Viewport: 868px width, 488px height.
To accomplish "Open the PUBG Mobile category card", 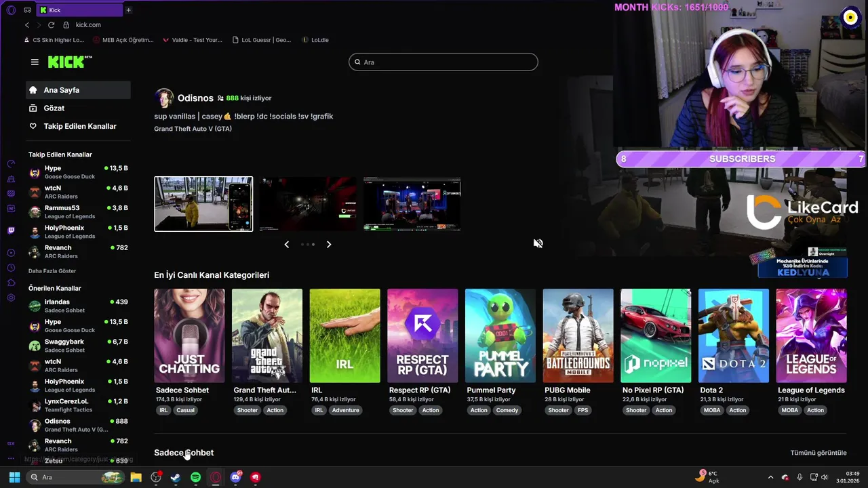I will click(x=578, y=335).
